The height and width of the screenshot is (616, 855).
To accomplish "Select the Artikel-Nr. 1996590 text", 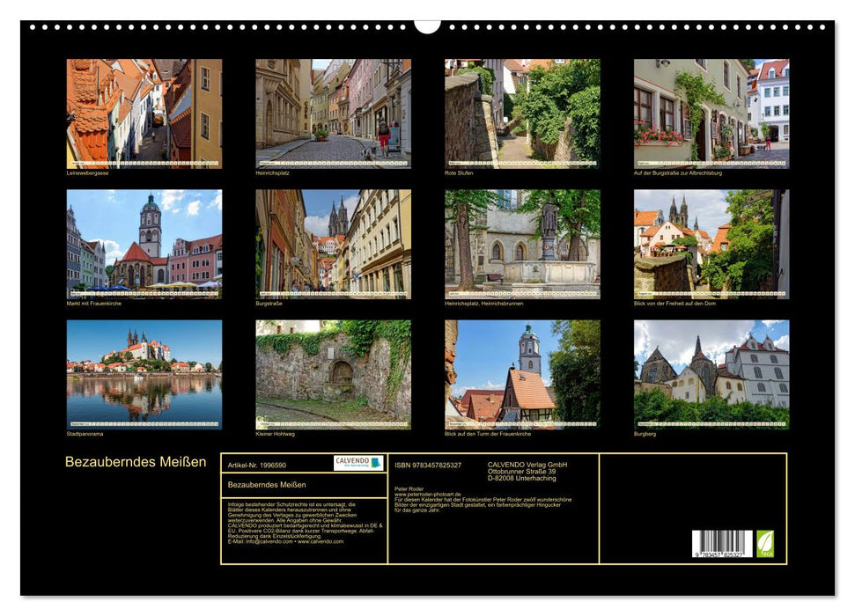I will point(257,465).
